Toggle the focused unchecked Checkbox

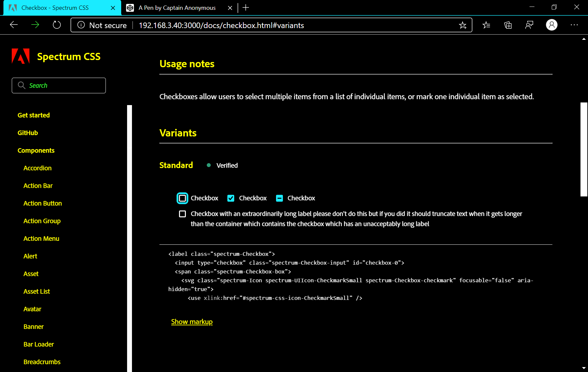coord(183,198)
